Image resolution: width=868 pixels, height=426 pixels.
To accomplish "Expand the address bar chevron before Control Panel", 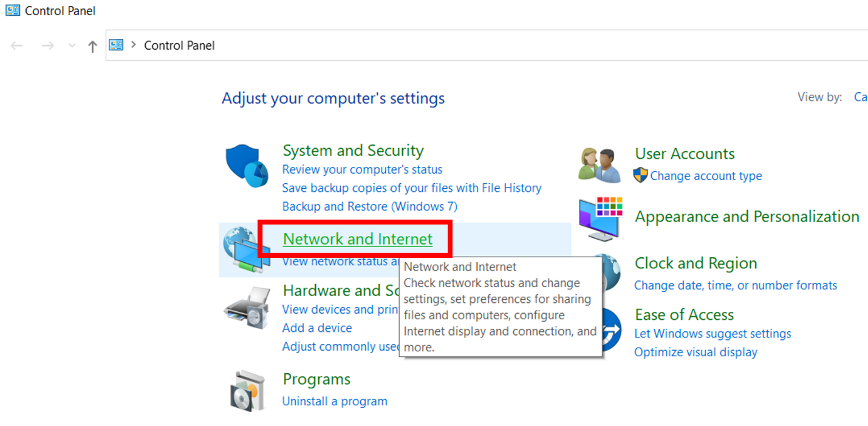I will click(x=134, y=45).
